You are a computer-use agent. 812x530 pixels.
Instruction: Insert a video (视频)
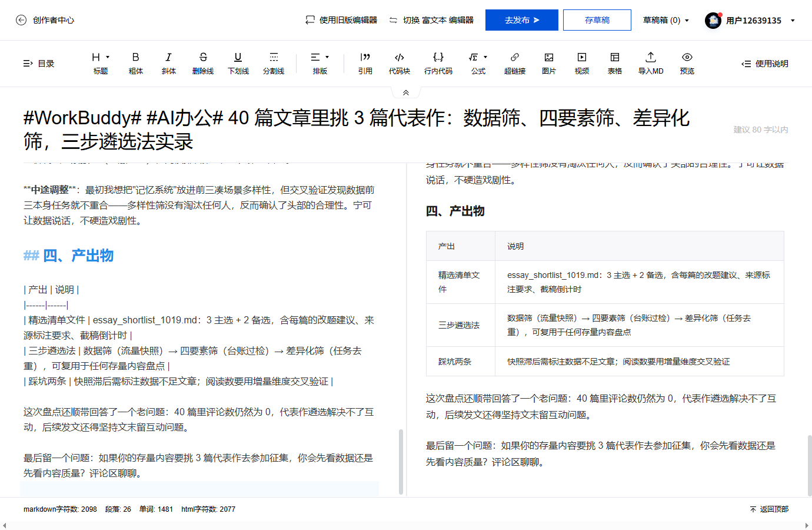coord(582,63)
